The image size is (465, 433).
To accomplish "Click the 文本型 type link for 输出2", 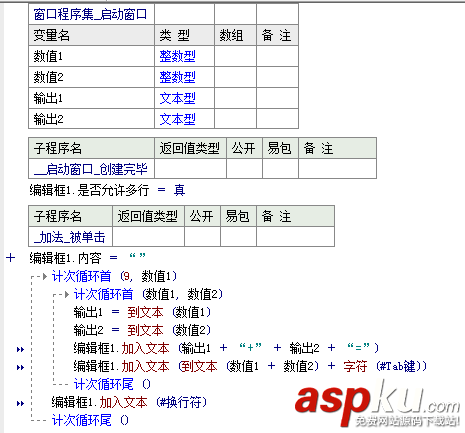I will point(177,119).
